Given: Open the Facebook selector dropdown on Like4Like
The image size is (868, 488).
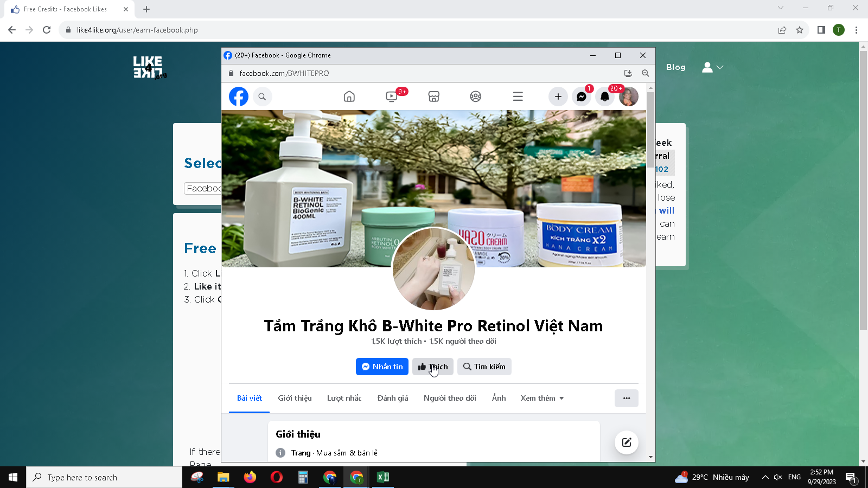Looking at the screenshot, I should click(x=203, y=188).
